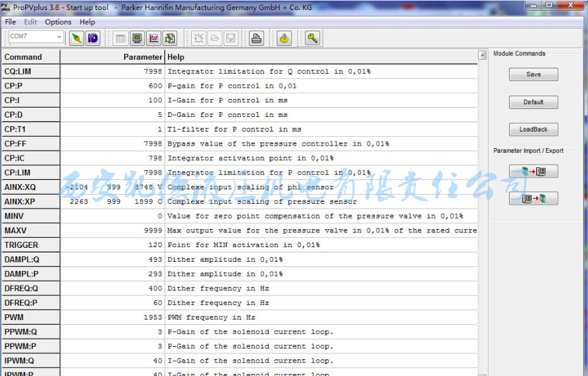Click the module-to-PC parameter export button
The image size is (588, 376).
(x=533, y=171)
